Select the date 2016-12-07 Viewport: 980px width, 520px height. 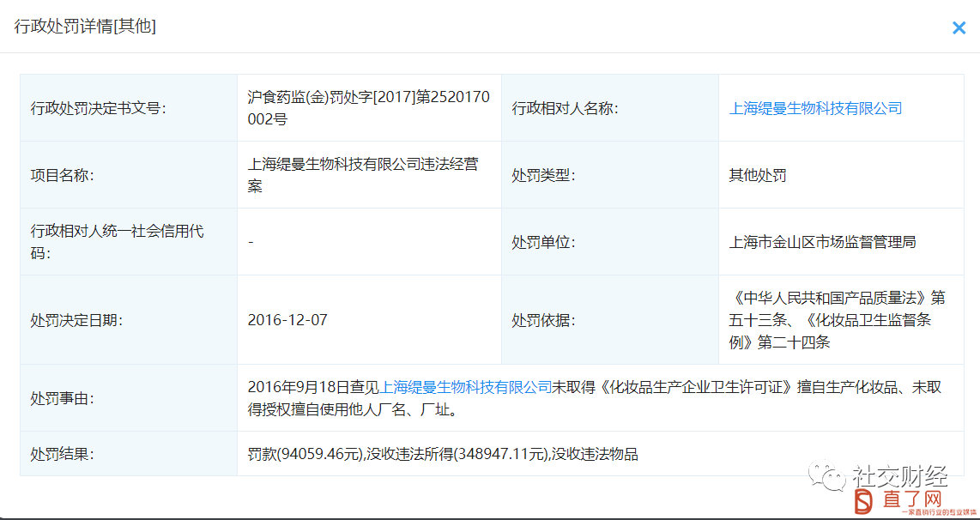[287, 320]
